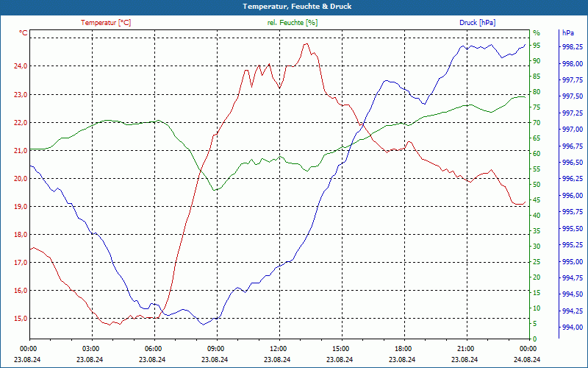Click the blue '996,50' pressure axis value
The width and height of the screenshot is (588, 368).
click(x=572, y=163)
